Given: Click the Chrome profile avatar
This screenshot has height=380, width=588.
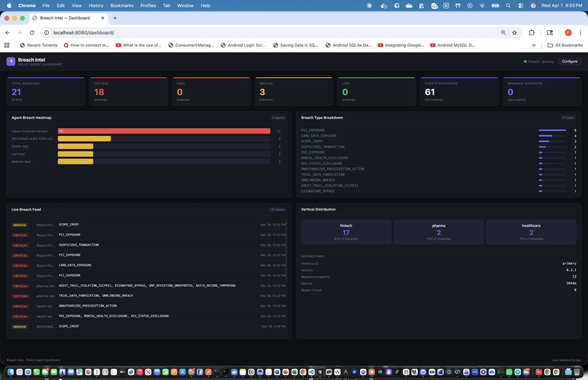Looking at the screenshot, I should coord(568,32).
